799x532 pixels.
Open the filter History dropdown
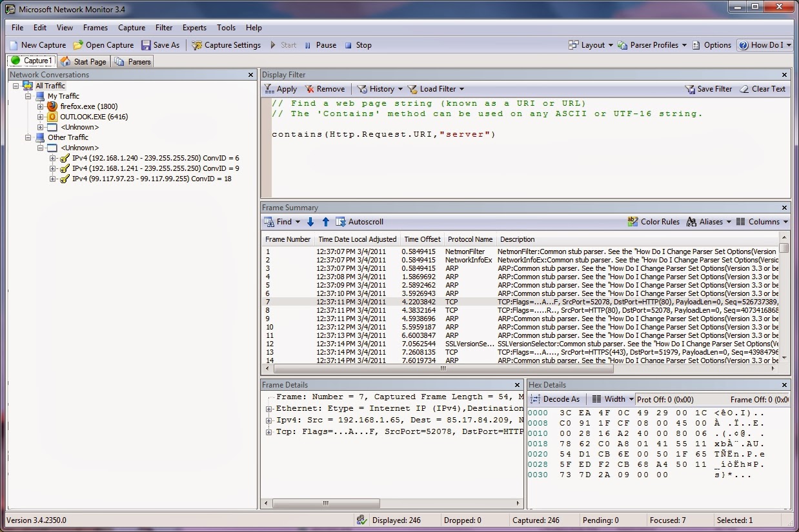pyautogui.click(x=380, y=88)
